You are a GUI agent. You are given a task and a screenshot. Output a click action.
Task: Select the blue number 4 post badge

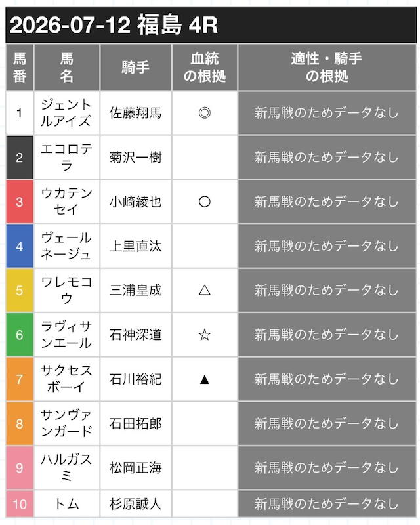20,246
